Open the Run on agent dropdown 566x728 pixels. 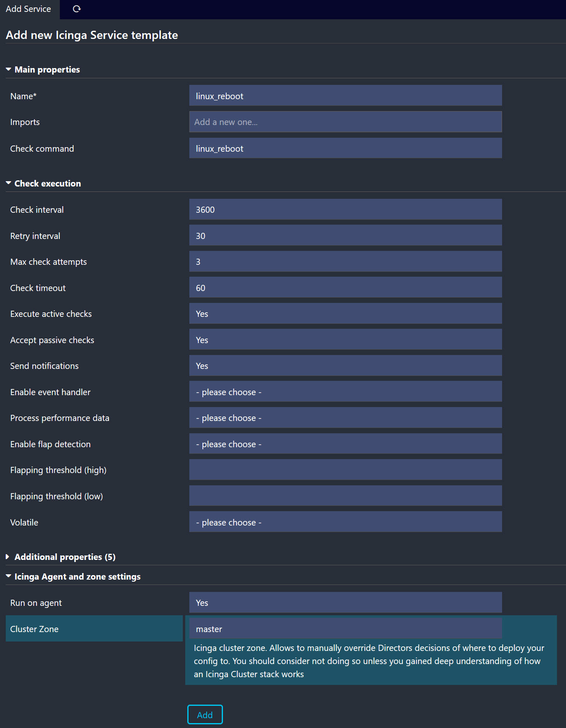point(345,603)
